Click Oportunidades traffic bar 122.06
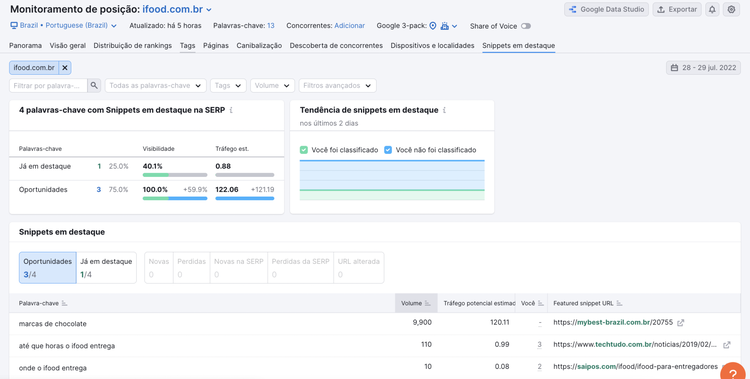The image size is (750, 379). [245, 198]
